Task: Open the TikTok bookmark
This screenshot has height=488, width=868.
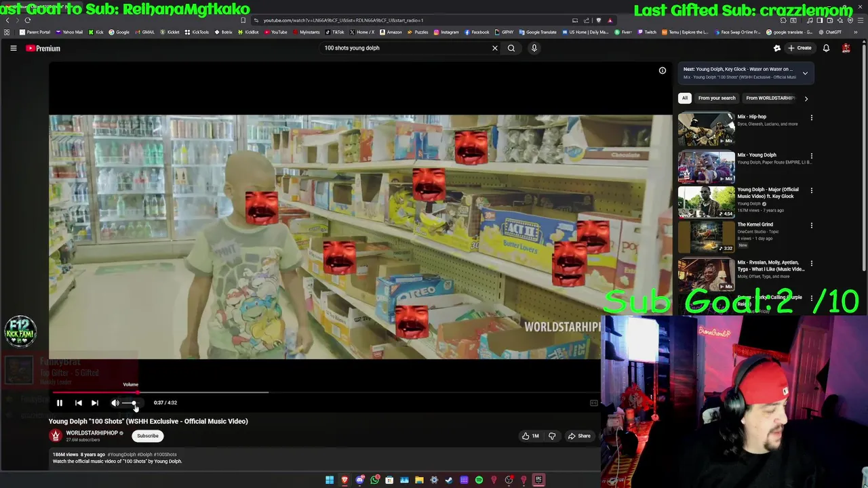Action: click(335, 32)
